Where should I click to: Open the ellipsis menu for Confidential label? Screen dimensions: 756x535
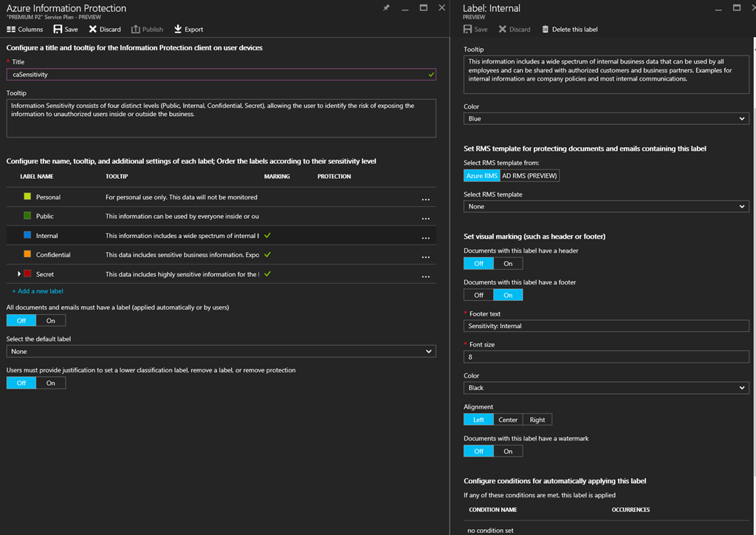[425, 257]
